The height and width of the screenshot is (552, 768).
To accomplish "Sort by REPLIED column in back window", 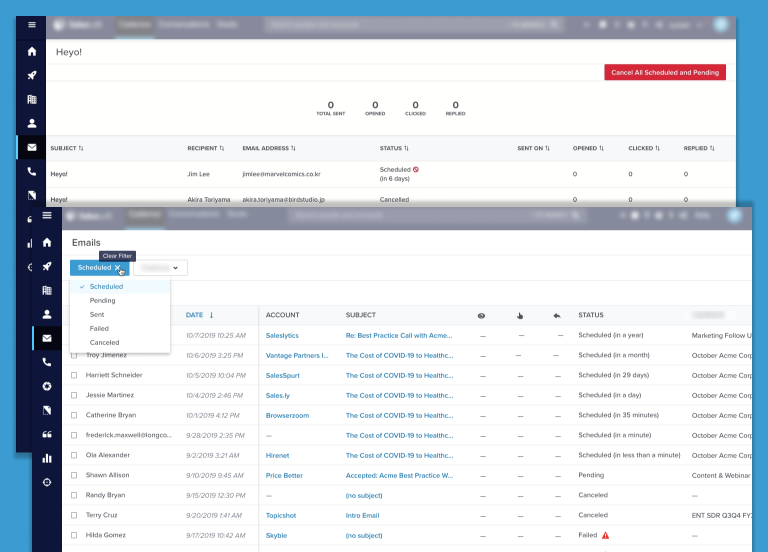I will (x=699, y=148).
